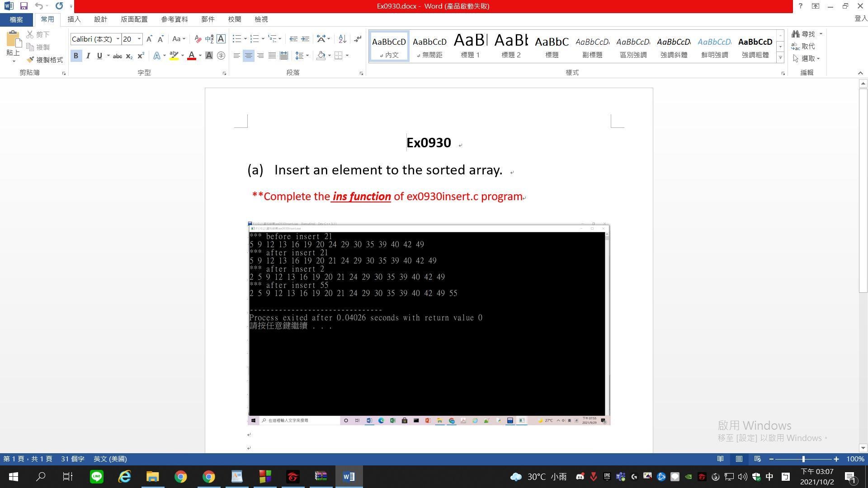Click the sort icon in the paragraph group
This screenshot has width=868, height=488.
click(342, 39)
